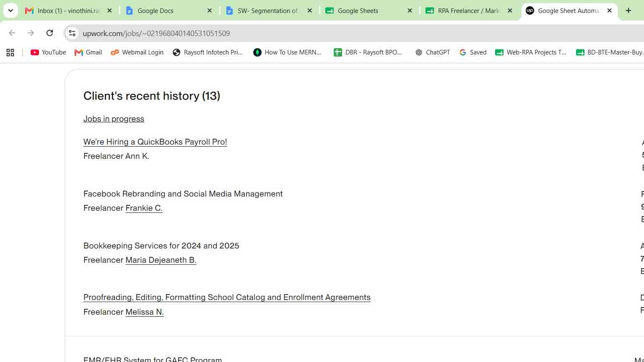Open the site information icon in address bar
Screen dimensions: 644x362
click(72, 33)
